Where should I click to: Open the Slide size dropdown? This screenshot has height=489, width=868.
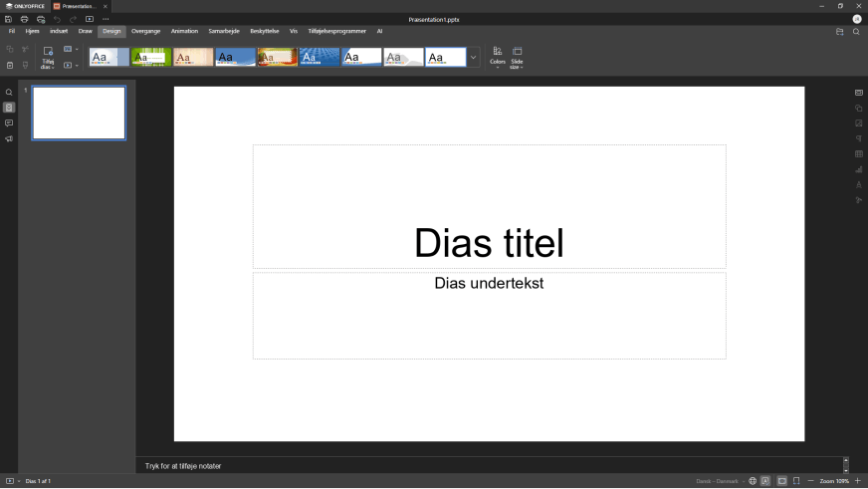click(518, 57)
